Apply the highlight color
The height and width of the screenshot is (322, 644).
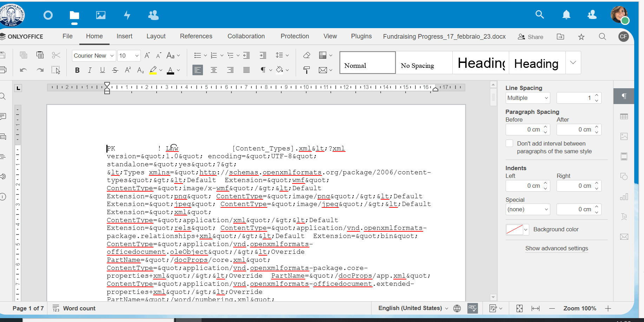point(153,70)
